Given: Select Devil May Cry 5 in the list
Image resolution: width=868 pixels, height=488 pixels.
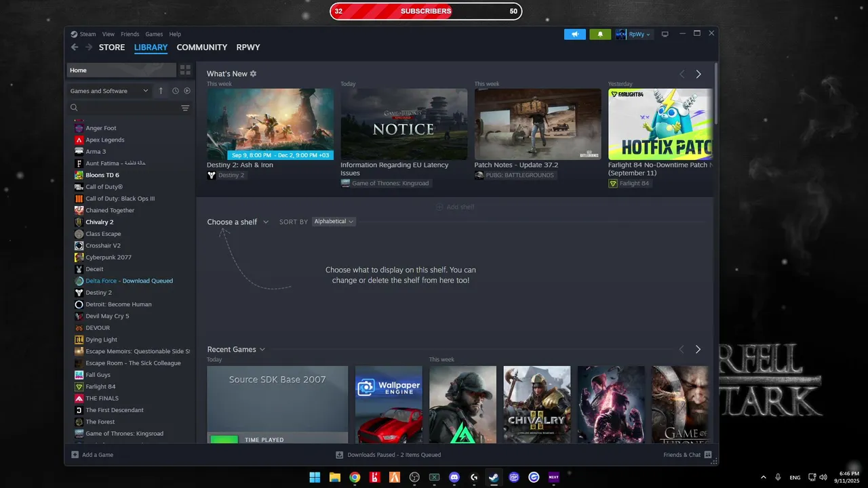Looking at the screenshot, I should tap(107, 316).
